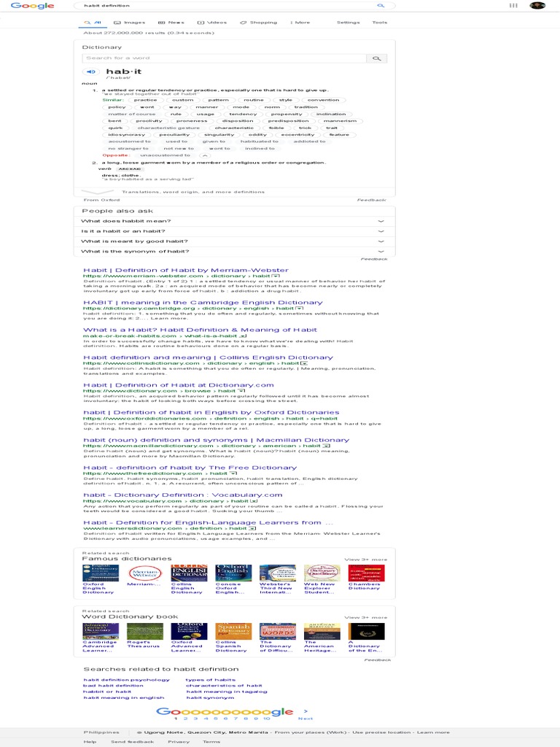Viewport: 560px width, 747px height.
Task: Switch to the Images tab
Action: [130, 23]
